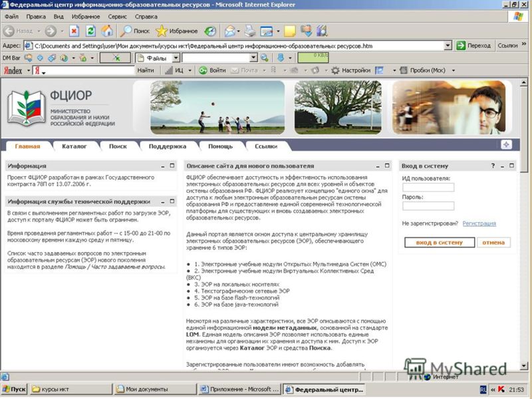Image resolution: width=532 pixels, height=399 pixels.
Task: Click the ИД пользователя input field
Action: [x=428, y=188]
